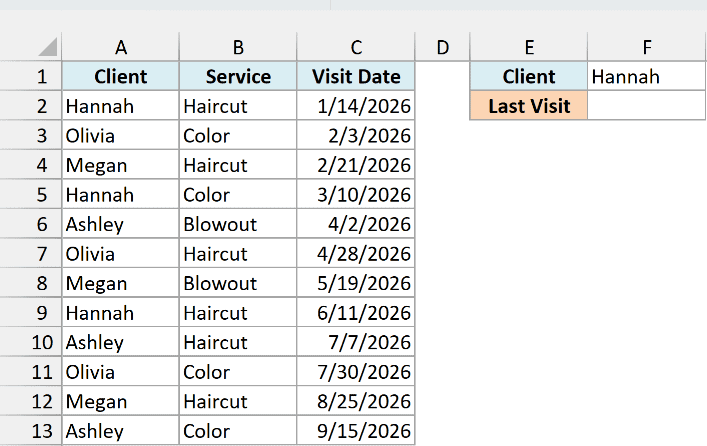Image resolution: width=707 pixels, height=446 pixels.
Task: Click Blowout service in row 8
Action: click(x=238, y=283)
